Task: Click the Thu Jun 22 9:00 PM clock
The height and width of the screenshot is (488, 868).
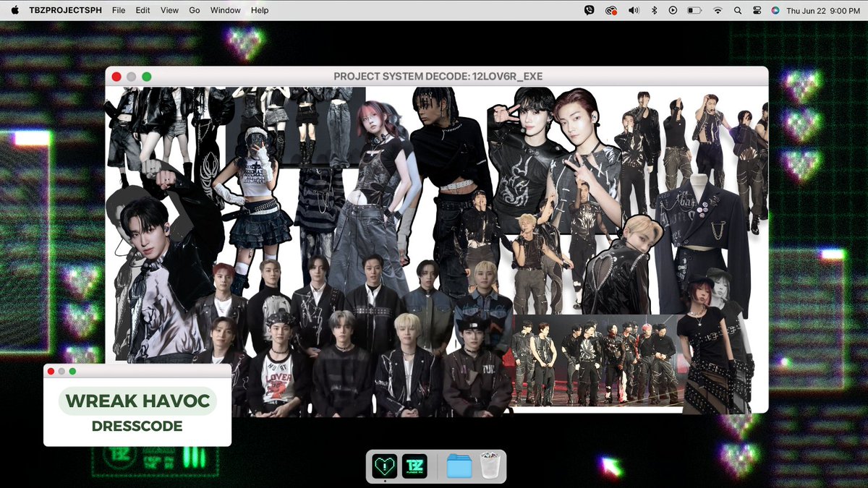Action: (822, 10)
